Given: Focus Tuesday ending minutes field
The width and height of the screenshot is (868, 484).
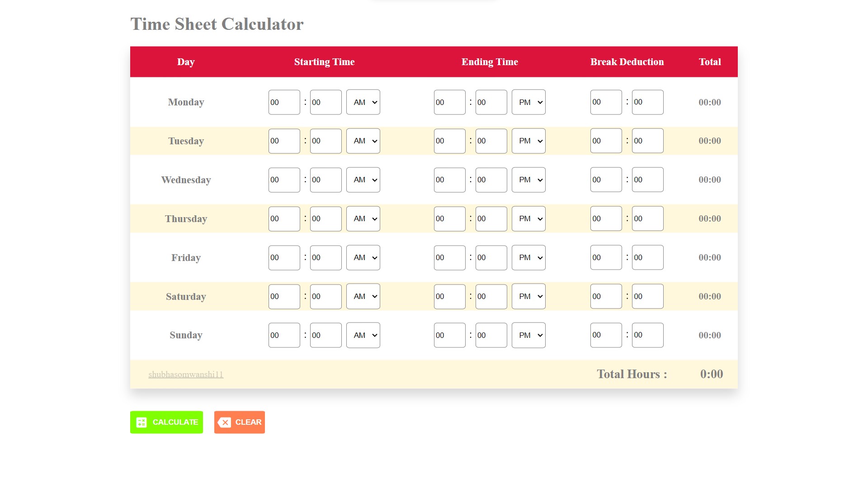Looking at the screenshot, I should click(491, 141).
